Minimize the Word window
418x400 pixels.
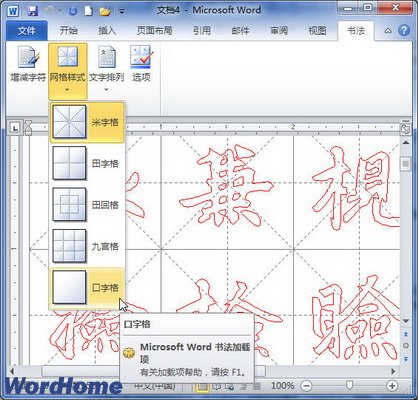tap(347, 8)
